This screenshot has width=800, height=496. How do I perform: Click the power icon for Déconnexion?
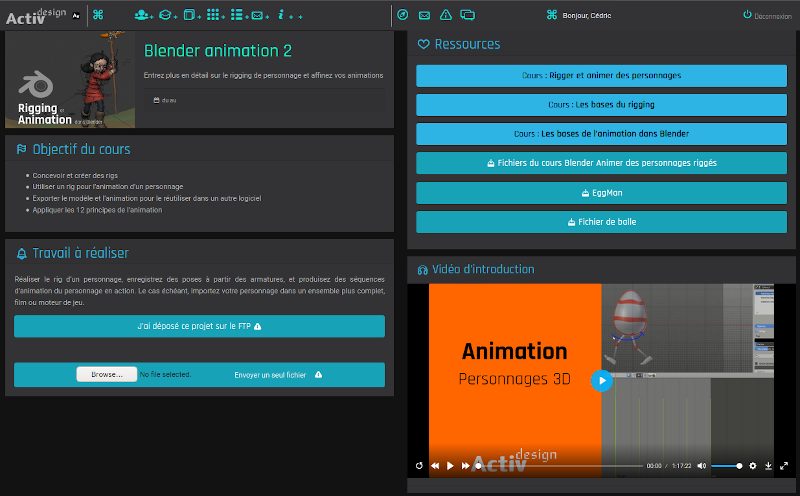click(747, 15)
